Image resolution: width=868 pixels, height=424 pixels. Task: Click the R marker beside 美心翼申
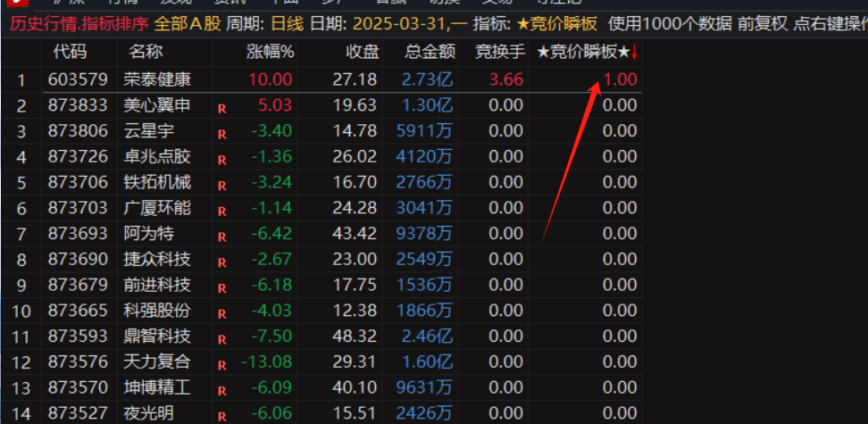tap(222, 109)
